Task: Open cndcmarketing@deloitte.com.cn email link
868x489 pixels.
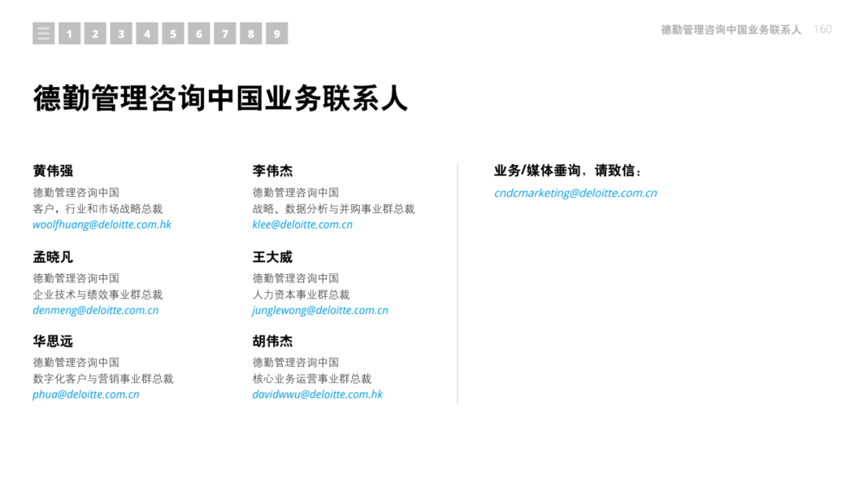Action: (575, 193)
